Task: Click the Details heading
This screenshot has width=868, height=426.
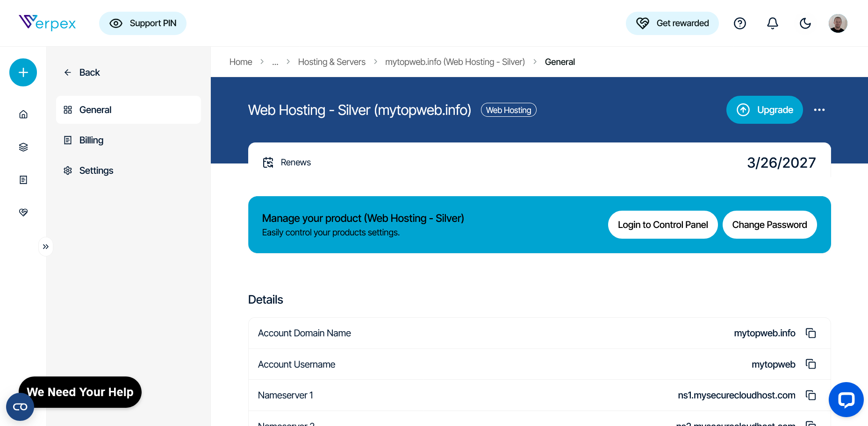Action: coord(265,299)
